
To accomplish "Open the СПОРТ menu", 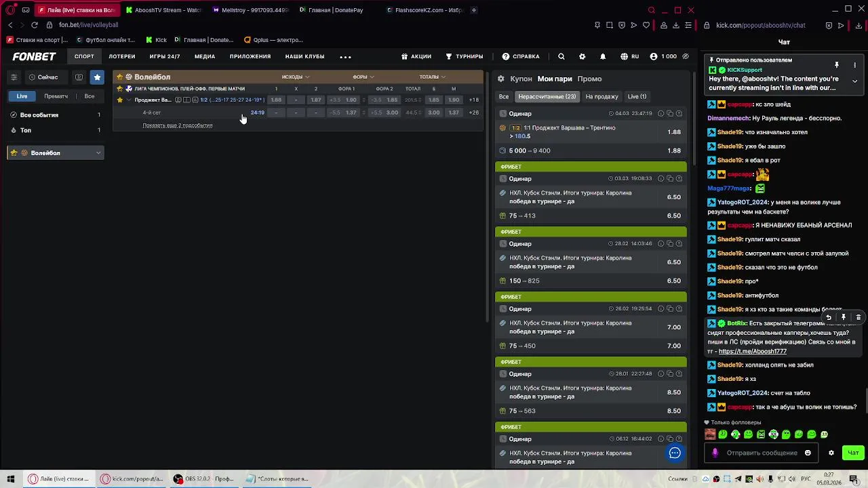I will [x=84, y=56].
